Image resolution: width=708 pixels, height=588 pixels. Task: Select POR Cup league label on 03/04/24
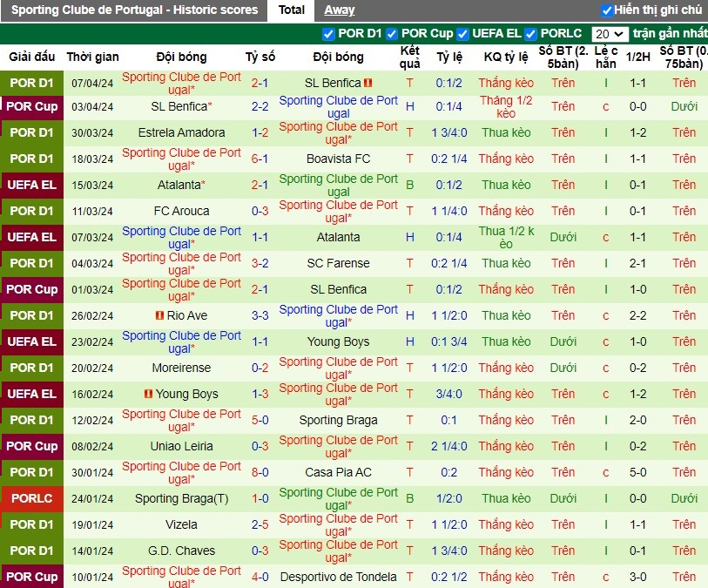point(32,106)
